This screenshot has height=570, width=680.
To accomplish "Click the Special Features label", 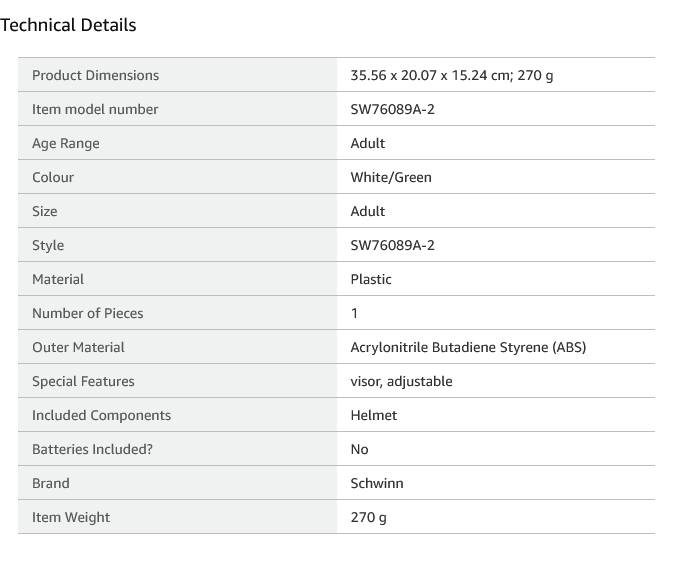I will point(83,381).
